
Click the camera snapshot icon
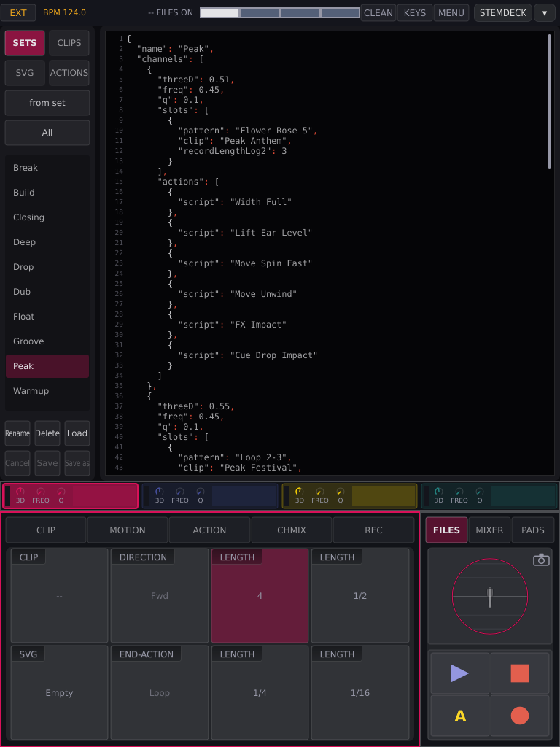(541, 560)
